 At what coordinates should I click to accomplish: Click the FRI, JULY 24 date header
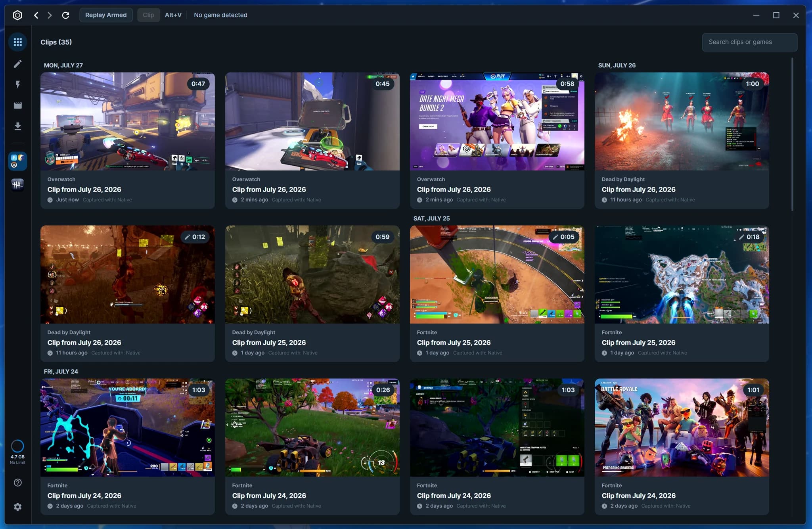tap(61, 372)
